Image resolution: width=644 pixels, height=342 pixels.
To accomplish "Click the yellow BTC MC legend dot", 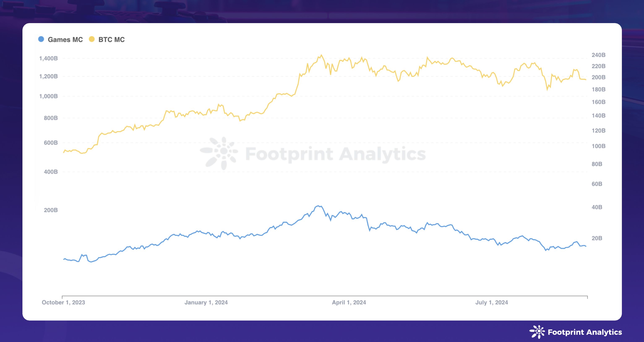I will click(x=92, y=39).
